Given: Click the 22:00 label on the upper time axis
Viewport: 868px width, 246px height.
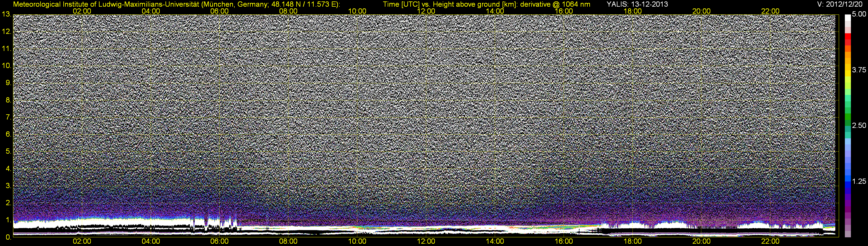Looking at the screenshot, I should [x=770, y=11].
